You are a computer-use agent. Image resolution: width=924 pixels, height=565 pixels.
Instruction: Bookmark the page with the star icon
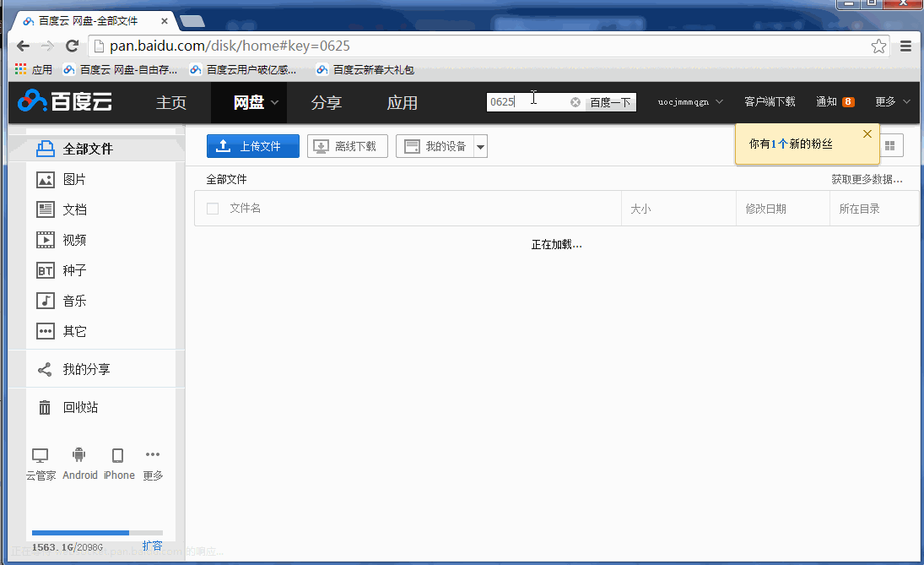point(878,46)
